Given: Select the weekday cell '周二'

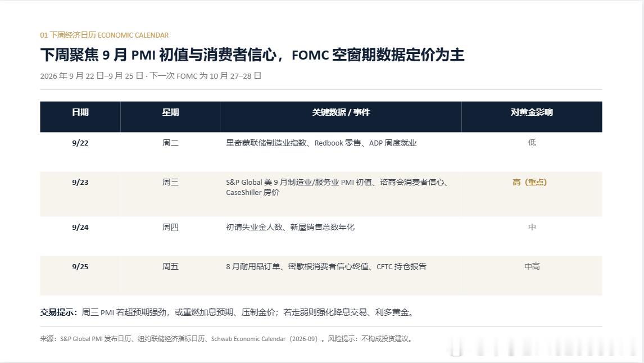Looking at the screenshot, I should coord(170,143).
